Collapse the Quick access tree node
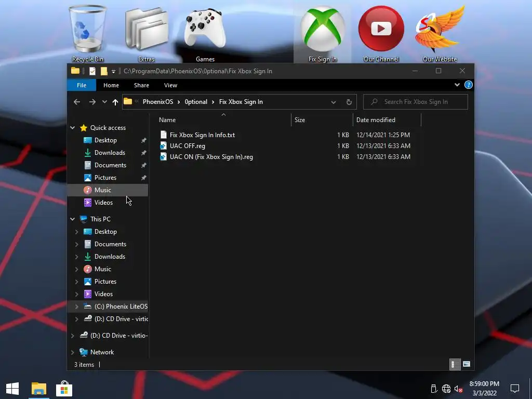532x399 pixels. coord(73,128)
